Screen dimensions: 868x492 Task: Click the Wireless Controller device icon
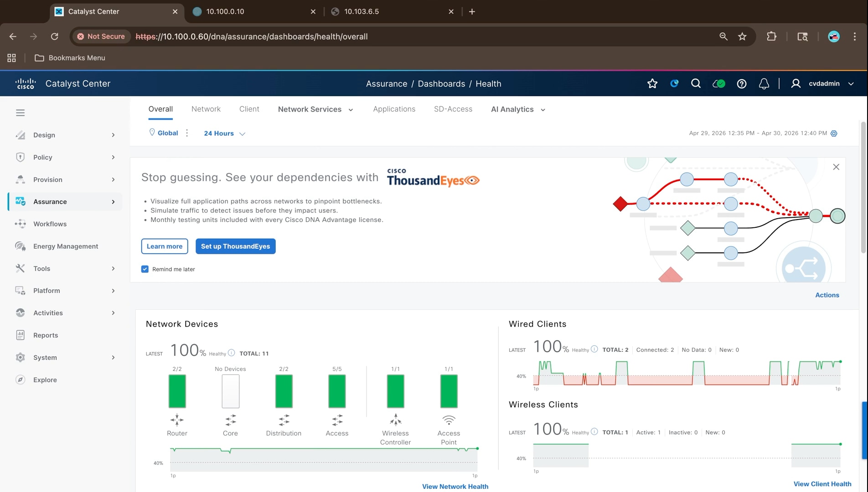pos(395,419)
